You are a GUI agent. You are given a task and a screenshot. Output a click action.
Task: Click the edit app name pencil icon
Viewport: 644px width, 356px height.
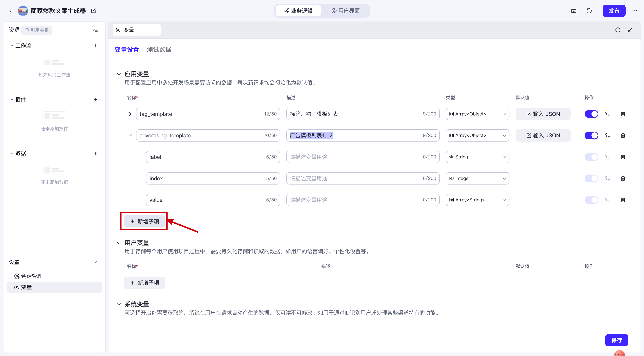tap(94, 11)
